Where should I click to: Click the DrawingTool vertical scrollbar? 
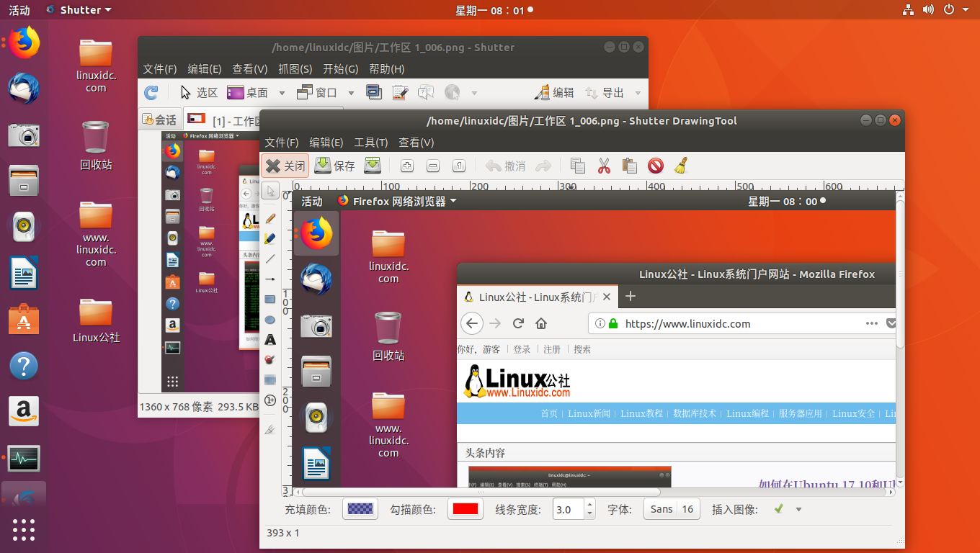(x=900, y=338)
